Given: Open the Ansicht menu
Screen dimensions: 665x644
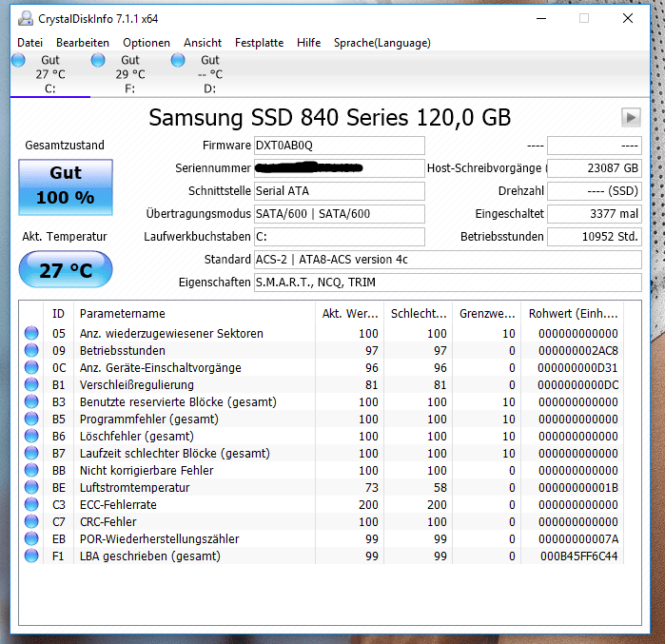Looking at the screenshot, I should point(203,43).
